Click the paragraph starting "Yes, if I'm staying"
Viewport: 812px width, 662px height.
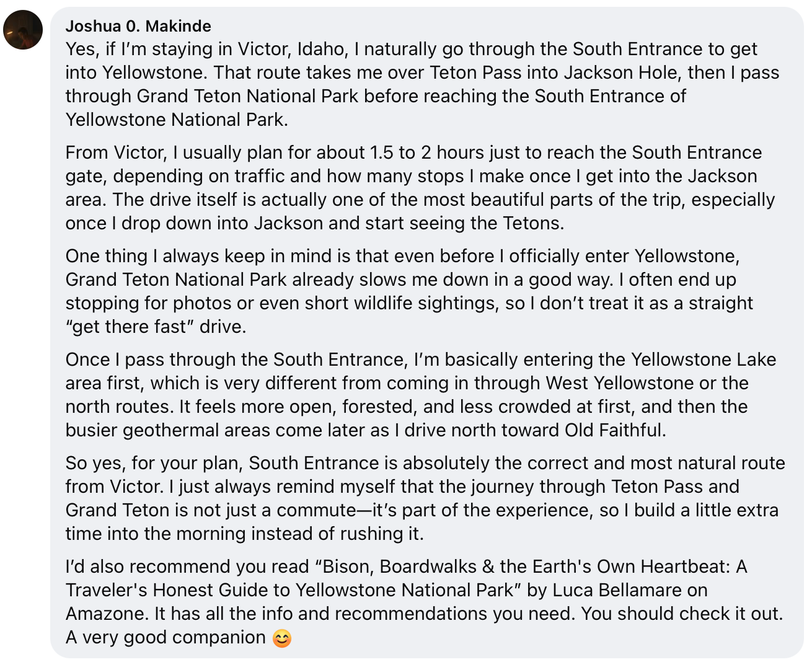click(x=422, y=84)
